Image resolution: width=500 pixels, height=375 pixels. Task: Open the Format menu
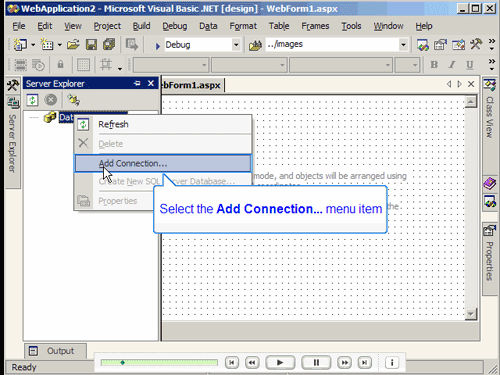(243, 26)
